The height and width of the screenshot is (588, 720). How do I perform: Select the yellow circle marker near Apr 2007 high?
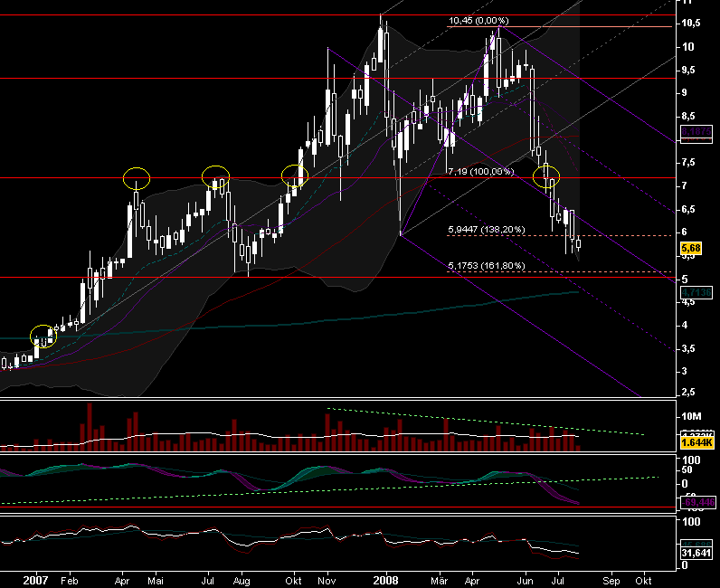click(x=137, y=179)
